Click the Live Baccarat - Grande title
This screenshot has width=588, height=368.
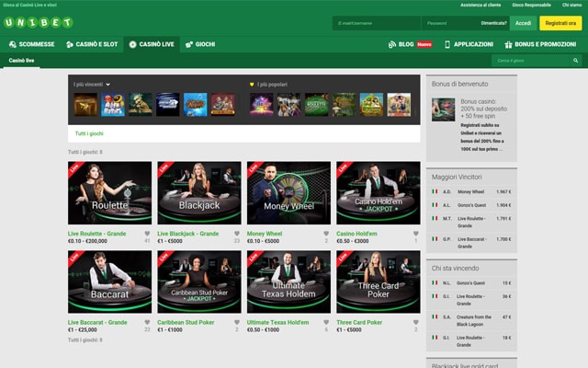[97, 322]
